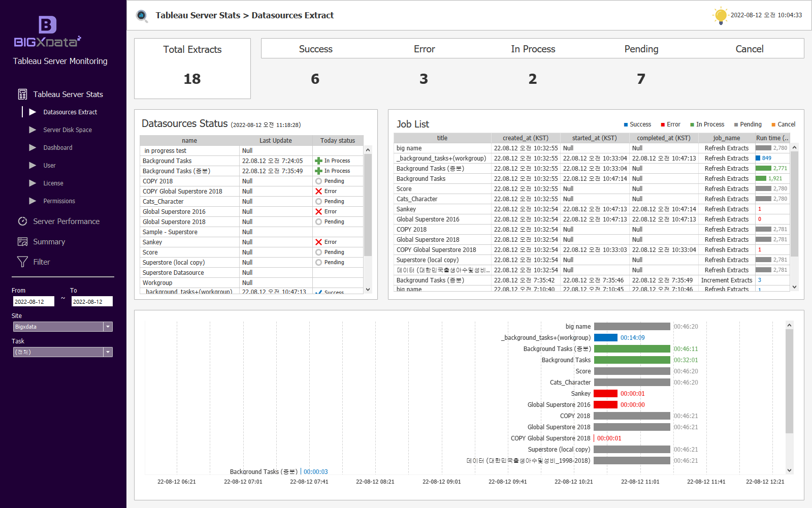Click arrow icon beside Permissions
This screenshot has height=508, width=812.
[x=33, y=201]
